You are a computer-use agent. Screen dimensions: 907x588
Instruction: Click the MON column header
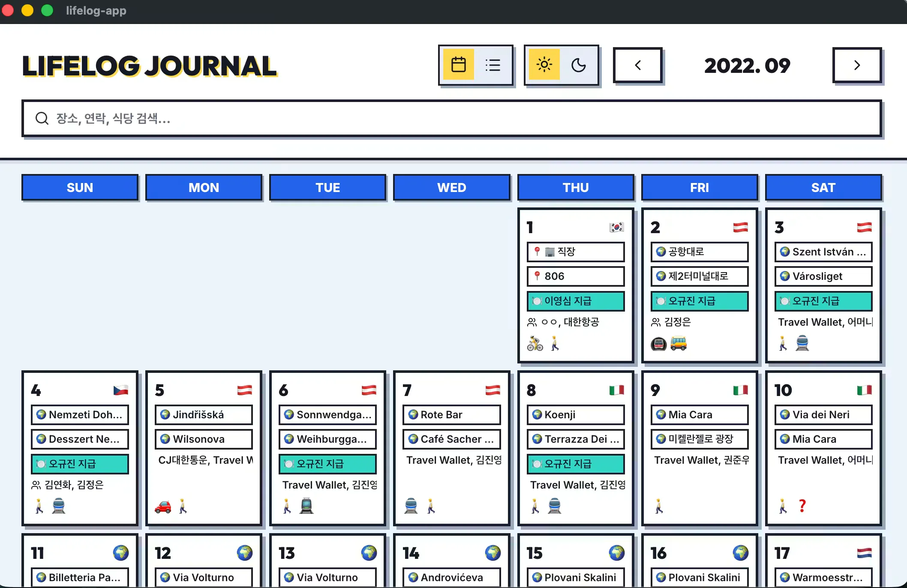[x=204, y=187]
